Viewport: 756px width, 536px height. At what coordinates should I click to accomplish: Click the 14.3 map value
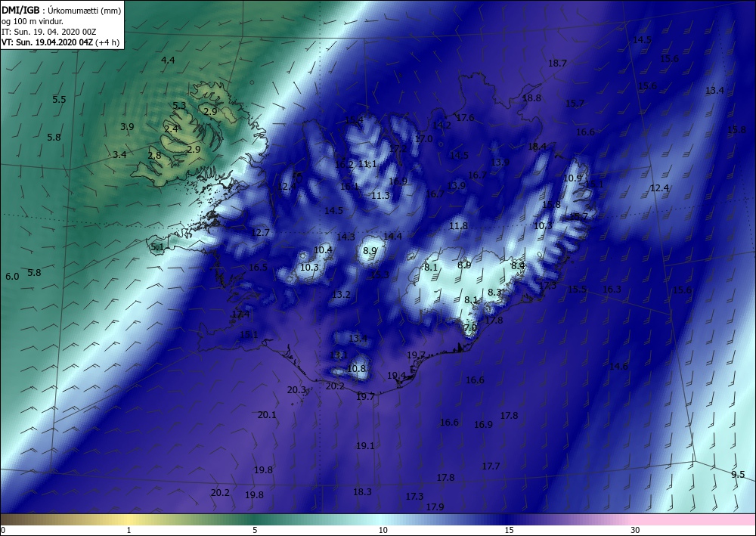[345, 237]
